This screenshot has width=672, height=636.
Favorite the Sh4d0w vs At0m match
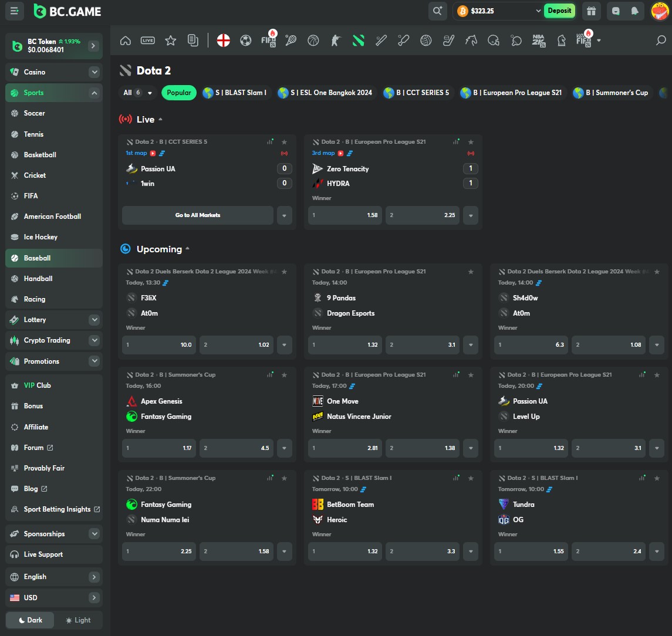[x=657, y=272]
